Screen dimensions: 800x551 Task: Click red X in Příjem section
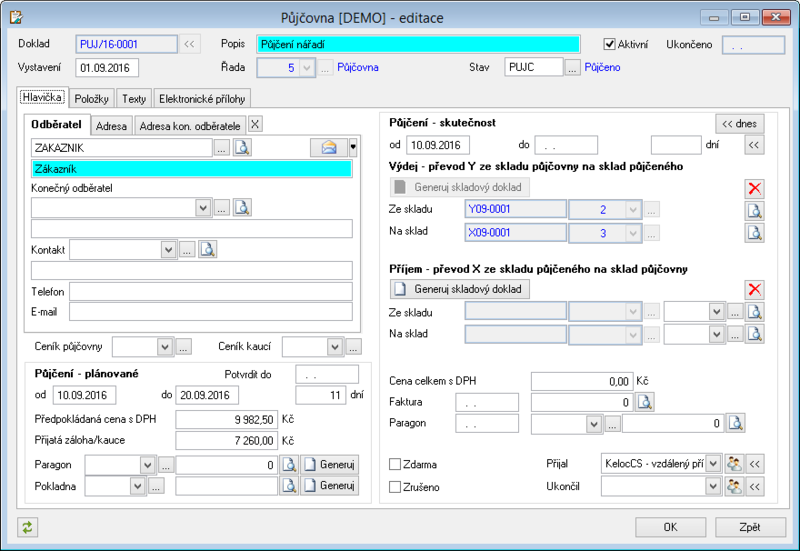pos(755,290)
